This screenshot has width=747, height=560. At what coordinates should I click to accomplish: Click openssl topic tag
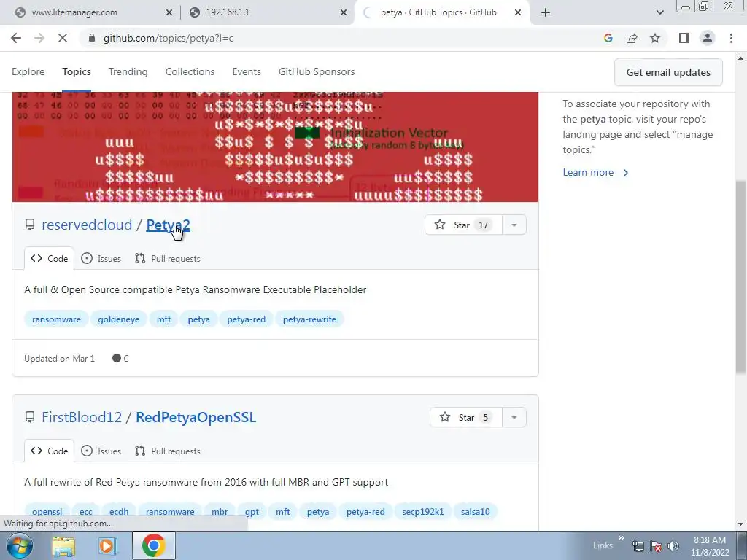click(47, 511)
